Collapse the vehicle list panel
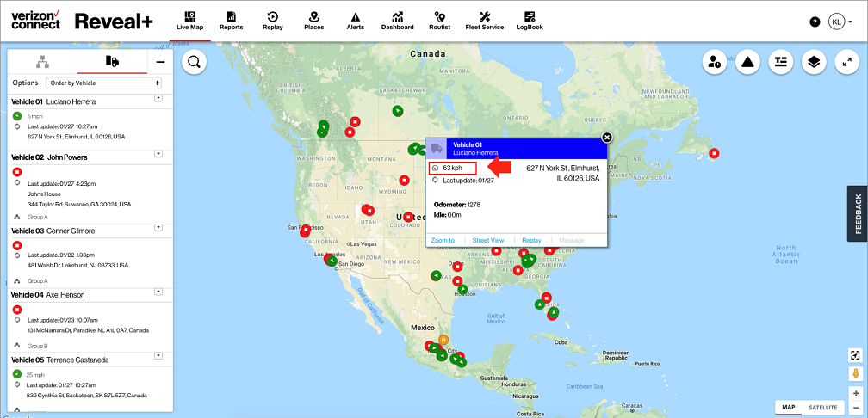This screenshot has height=418, width=868. (160, 62)
